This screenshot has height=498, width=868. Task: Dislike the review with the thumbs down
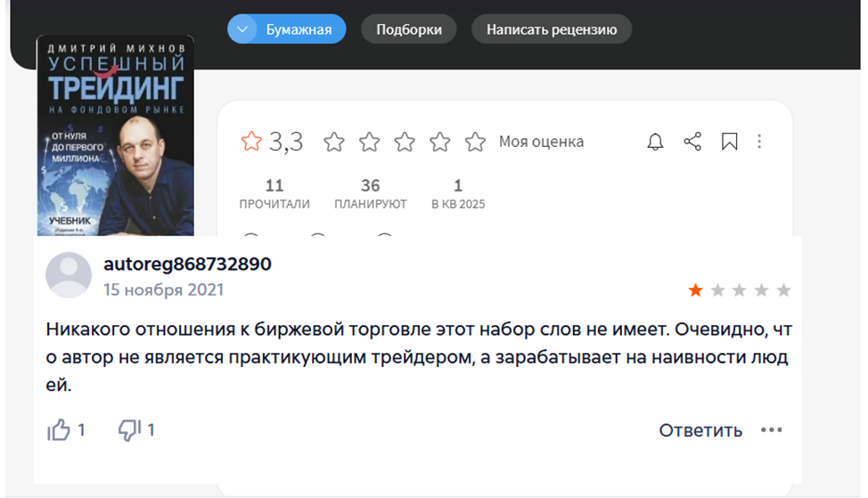pos(129,430)
